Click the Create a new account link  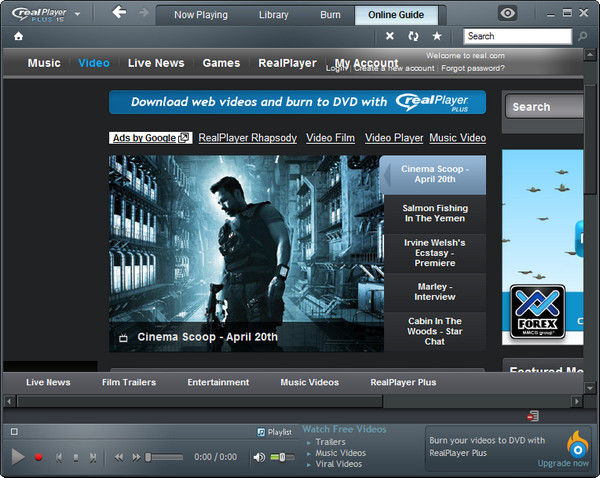(x=394, y=69)
